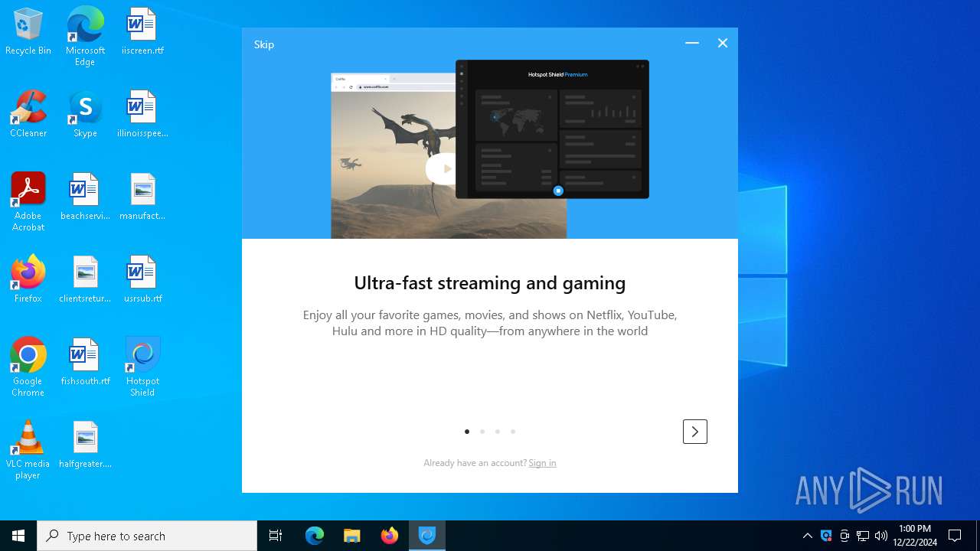Select the fourth pagination dot
The image size is (980, 551).
(513, 432)
